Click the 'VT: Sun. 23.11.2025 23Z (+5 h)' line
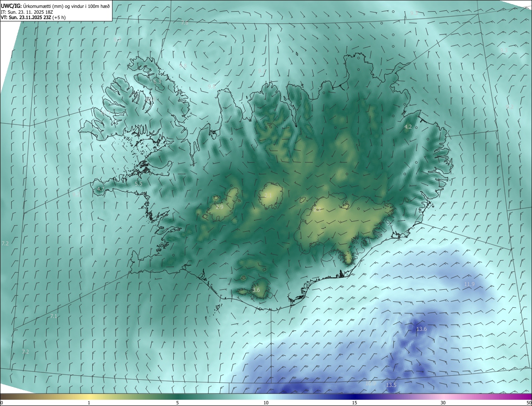Screen dimensions: 532x406 (33, 17)
